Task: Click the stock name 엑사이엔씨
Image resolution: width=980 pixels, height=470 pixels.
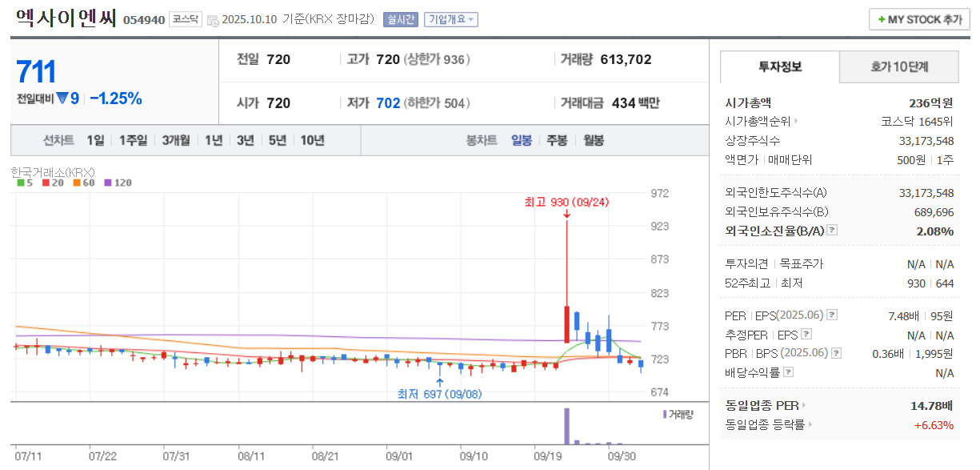Action: [x=66, y=19]
